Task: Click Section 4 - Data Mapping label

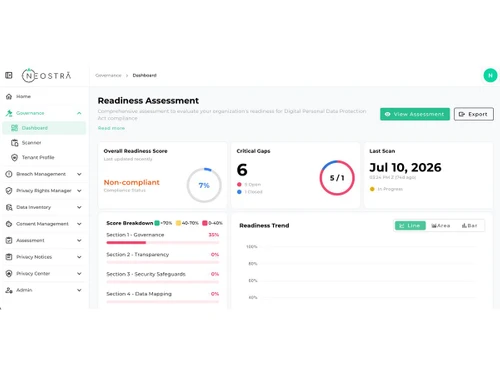Action: (x=139, y=294)
